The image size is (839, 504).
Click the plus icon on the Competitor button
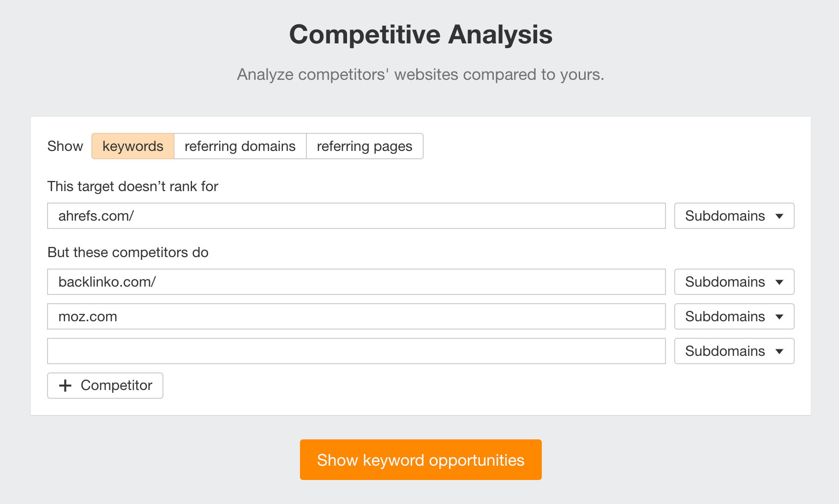pos(65,385)
